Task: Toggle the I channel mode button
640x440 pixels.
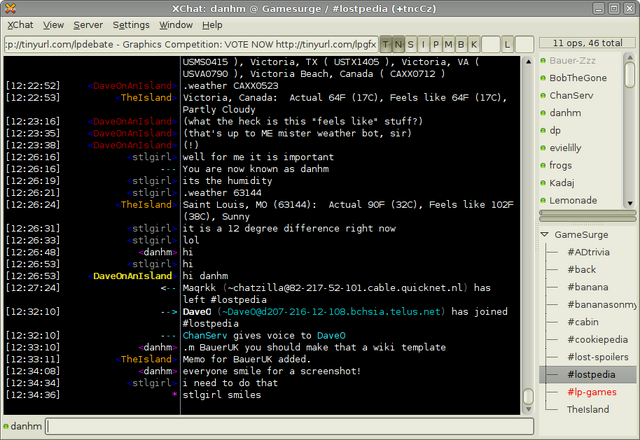Action: point(423,44)
